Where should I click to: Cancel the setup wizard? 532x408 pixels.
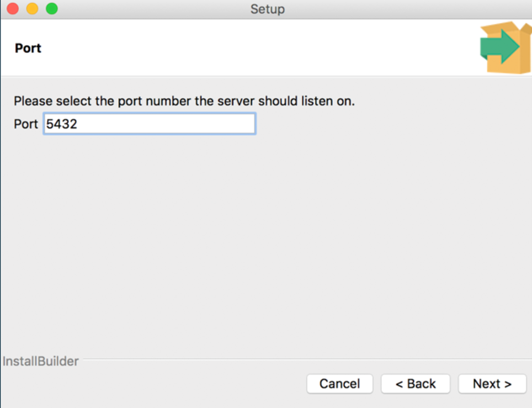click(x=339, y=384)
